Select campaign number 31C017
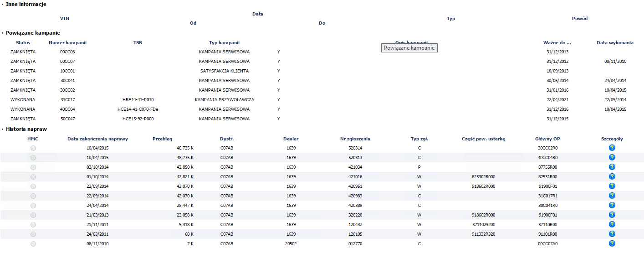 (67, 100)
